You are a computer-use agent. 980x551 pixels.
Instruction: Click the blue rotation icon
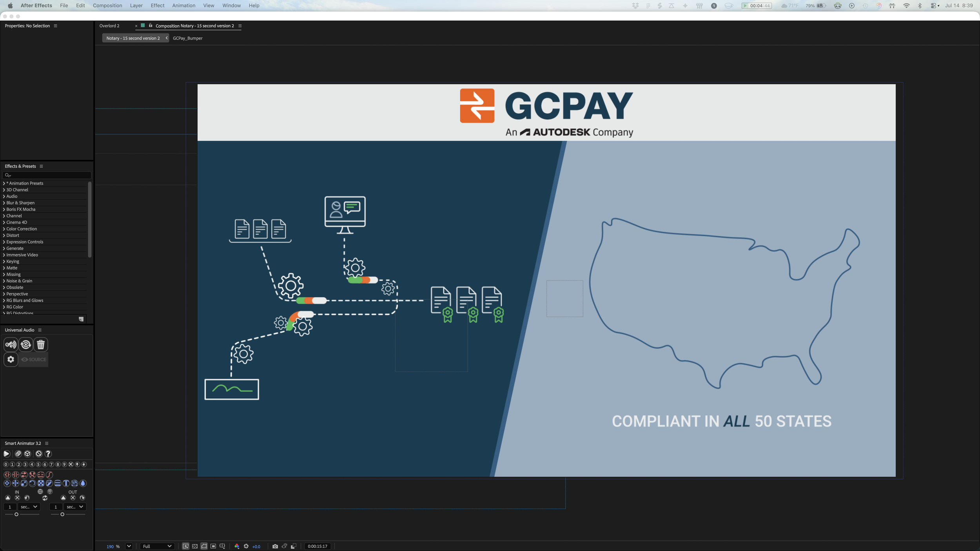33,483
